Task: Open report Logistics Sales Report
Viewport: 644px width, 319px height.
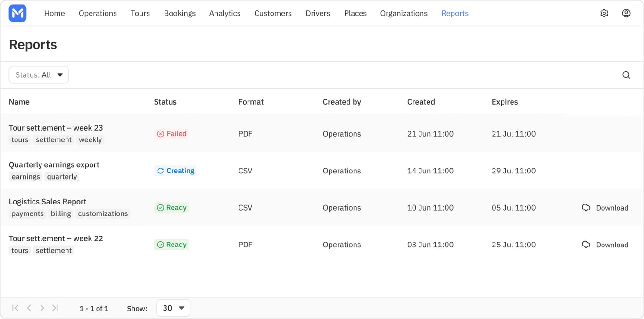Action: tap(48, 202)
